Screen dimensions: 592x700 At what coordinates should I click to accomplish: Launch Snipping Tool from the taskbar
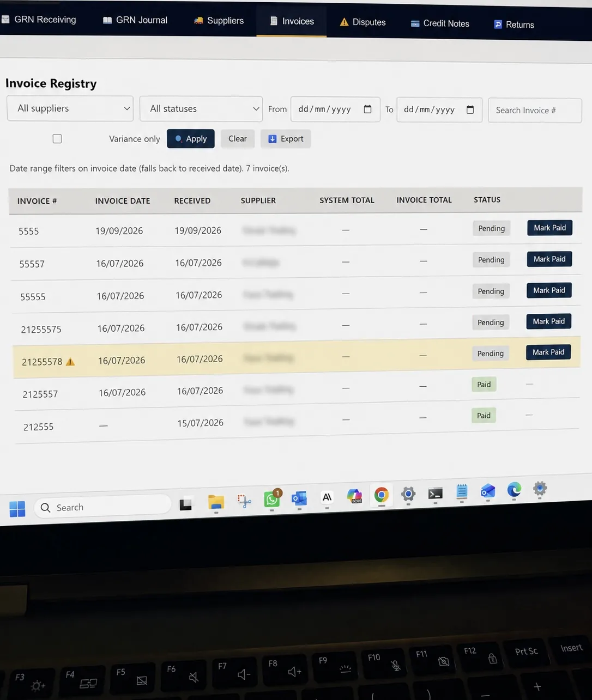244,501
